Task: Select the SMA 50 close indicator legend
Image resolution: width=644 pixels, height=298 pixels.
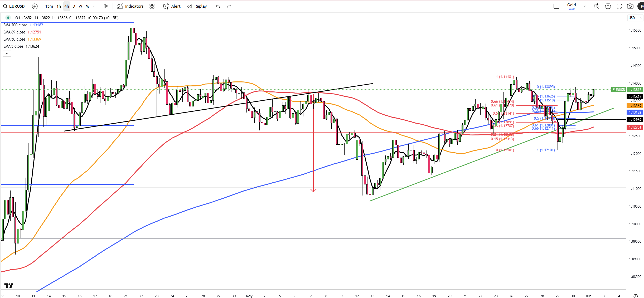Action: tap(22, 39)
